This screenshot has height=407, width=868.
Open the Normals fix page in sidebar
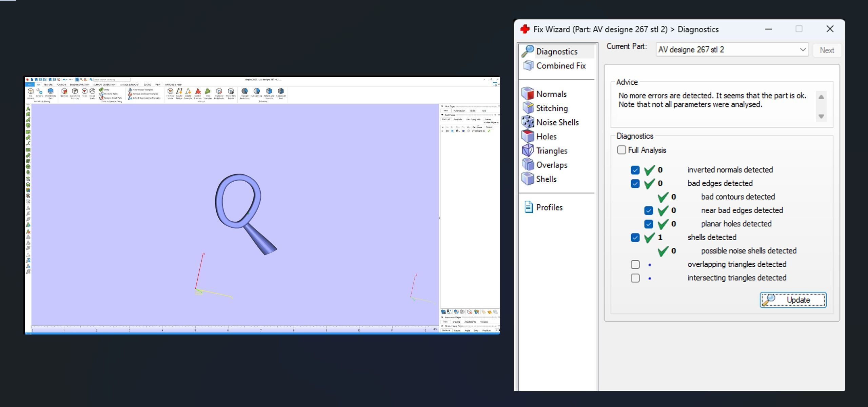551,94
